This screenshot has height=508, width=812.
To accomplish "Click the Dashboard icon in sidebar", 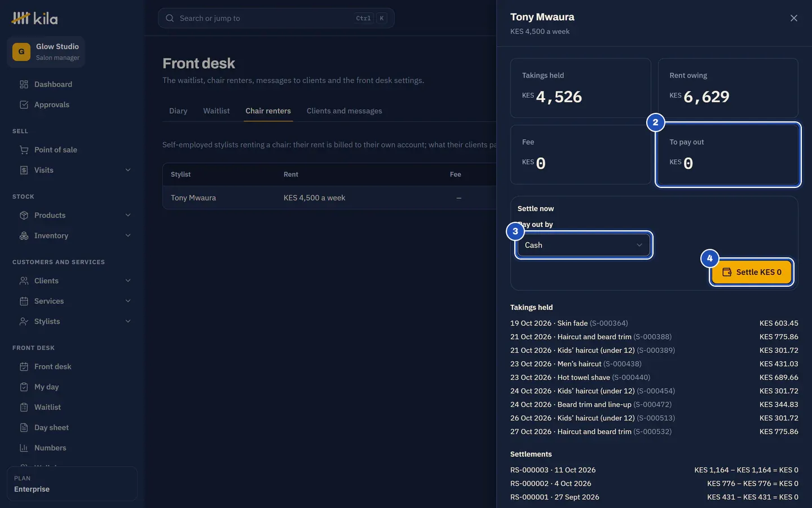I will coord(24,85).
